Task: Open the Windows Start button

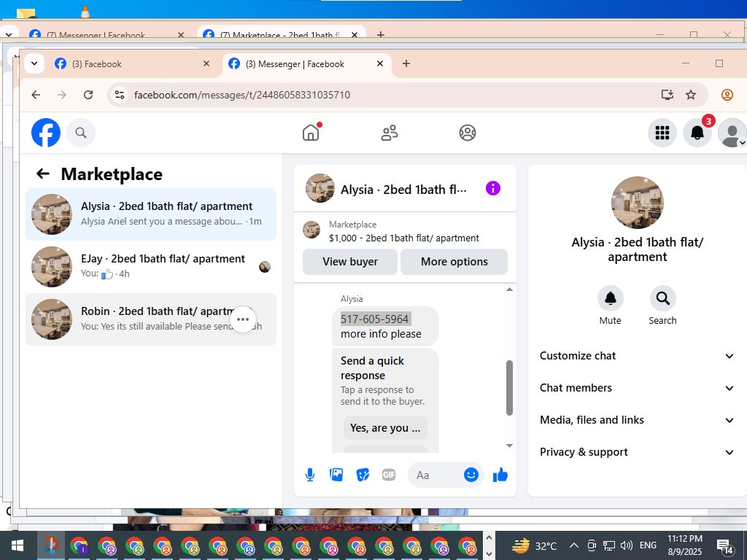Action: point(18,545)
